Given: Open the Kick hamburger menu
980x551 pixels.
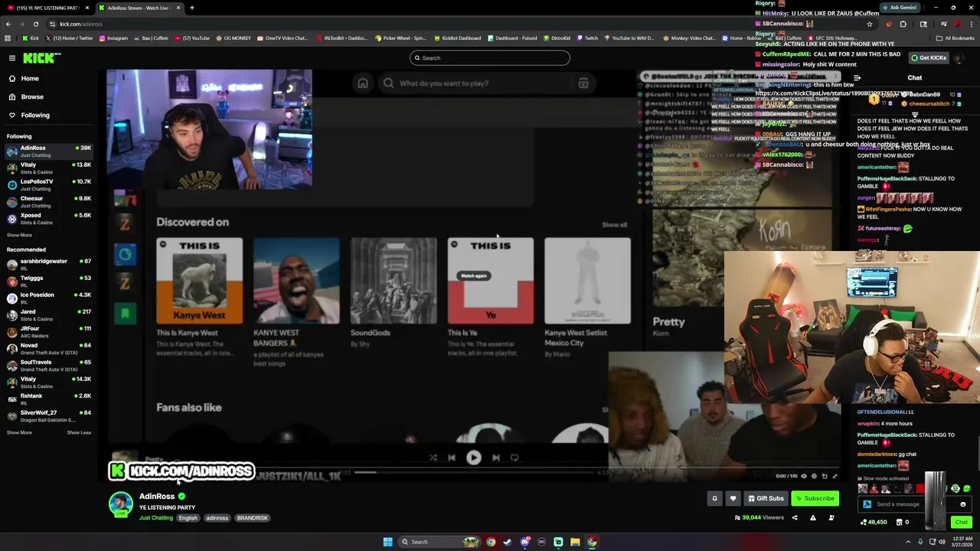Looking at the screenshot, I should (x=12, y=58).
